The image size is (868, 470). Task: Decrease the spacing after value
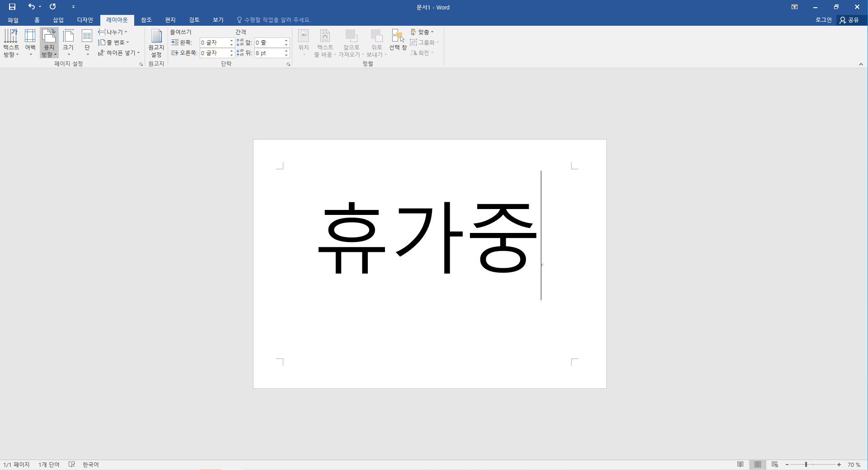click(x=286, y=55)
